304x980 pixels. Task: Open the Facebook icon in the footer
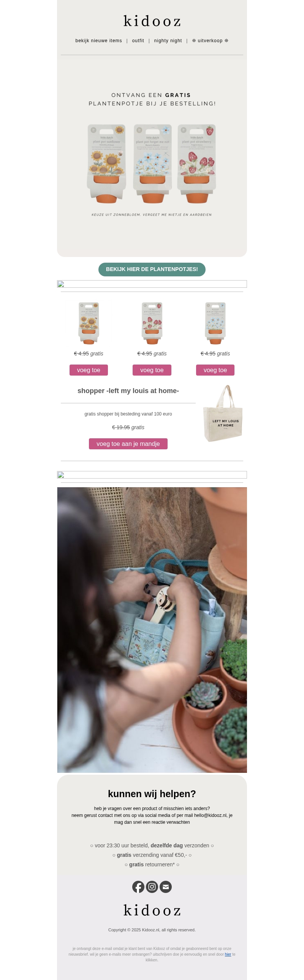pyautogui.click(x=138, y=887)
